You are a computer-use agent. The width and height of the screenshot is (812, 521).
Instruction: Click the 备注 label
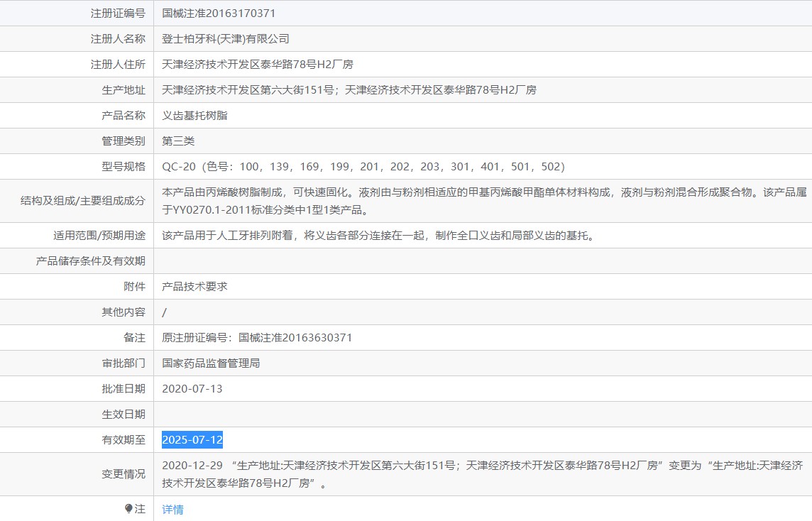coord(135,338)
